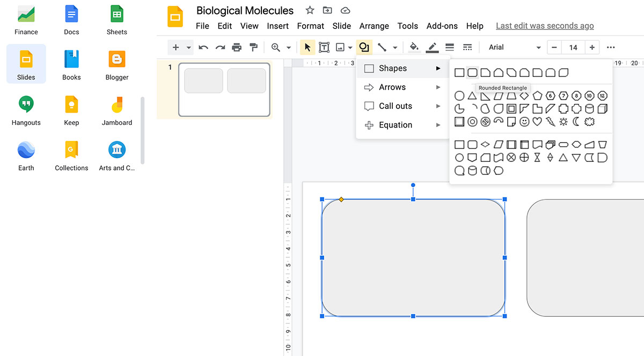Click the Paint format tool
644x356 pixels.
tap(253, 47)
